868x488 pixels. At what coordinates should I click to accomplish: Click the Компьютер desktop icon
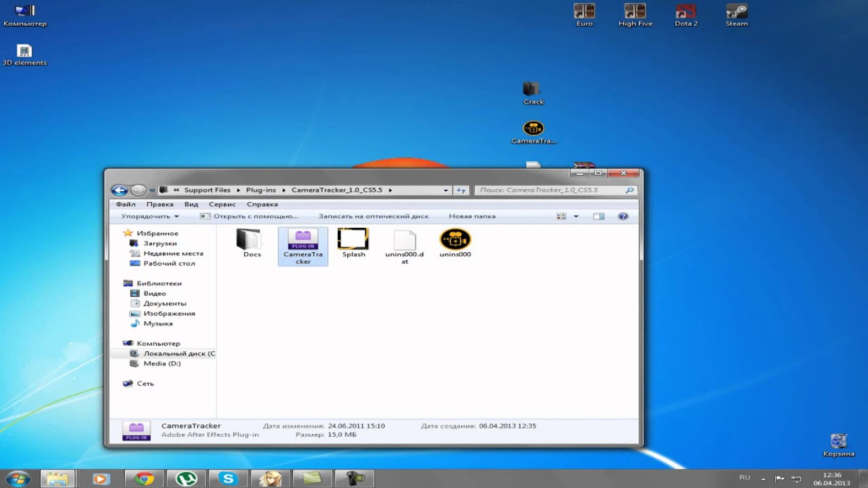pyautogui.click(x=24, y=15)
